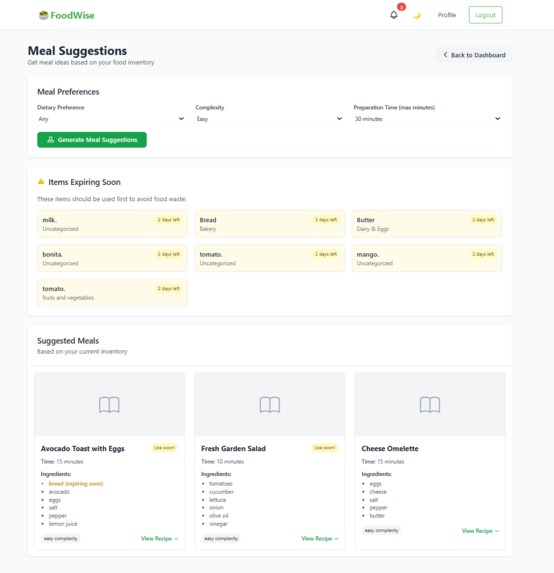Open View Recipe for Avocado Toast with Eggs
The height and width of the screenshot is (573, 554).
tap(160, 538)
